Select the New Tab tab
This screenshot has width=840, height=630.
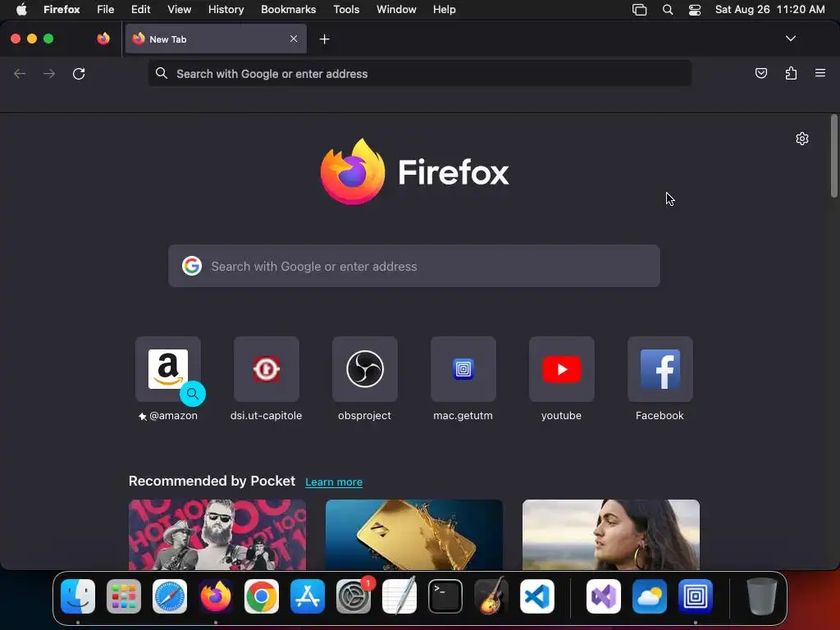[x=216, y=39]
